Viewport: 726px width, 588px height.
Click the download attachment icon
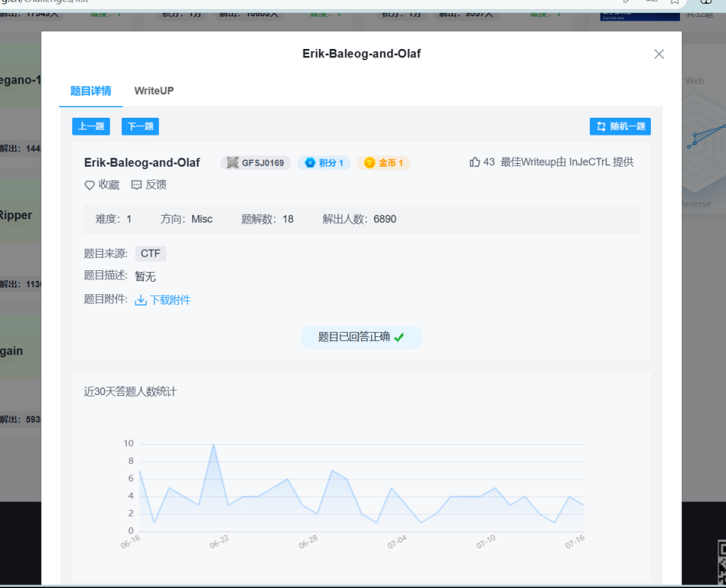pyautogui.click(x=140, y=300)
